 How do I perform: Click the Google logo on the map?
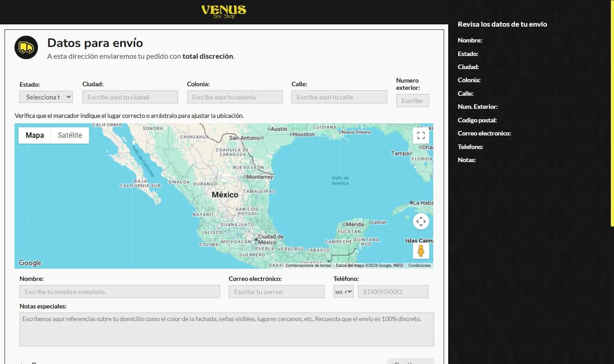(x=30, y=263)
